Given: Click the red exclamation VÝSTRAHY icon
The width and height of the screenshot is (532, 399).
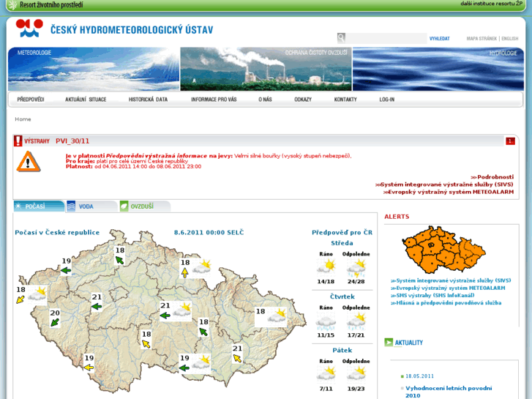Looking at the screenshot, I should pos(18,141).
